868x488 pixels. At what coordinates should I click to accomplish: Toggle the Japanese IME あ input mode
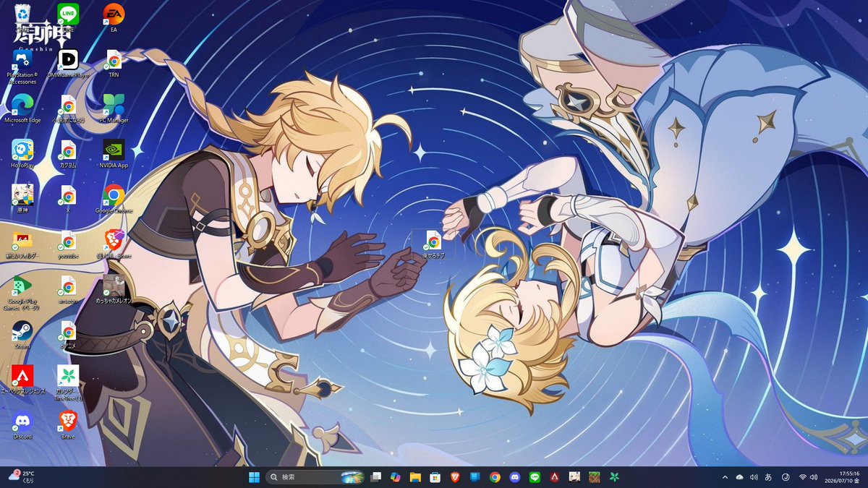click(768, 477)
